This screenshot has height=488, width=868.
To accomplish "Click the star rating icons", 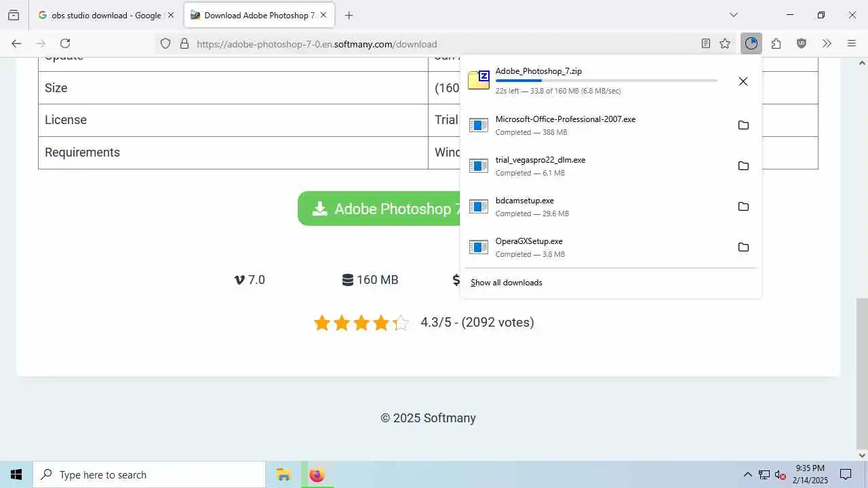I will point(361,323).
